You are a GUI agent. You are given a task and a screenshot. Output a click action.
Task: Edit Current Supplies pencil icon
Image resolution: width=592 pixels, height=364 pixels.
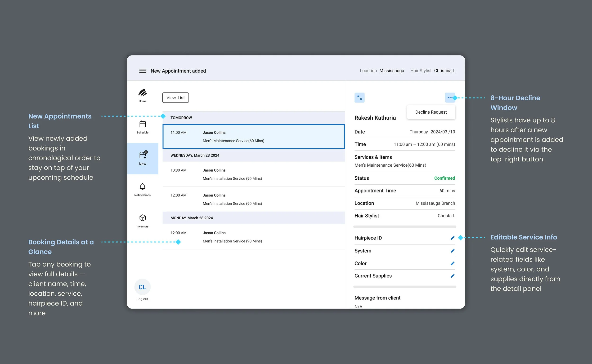[452, 276]
